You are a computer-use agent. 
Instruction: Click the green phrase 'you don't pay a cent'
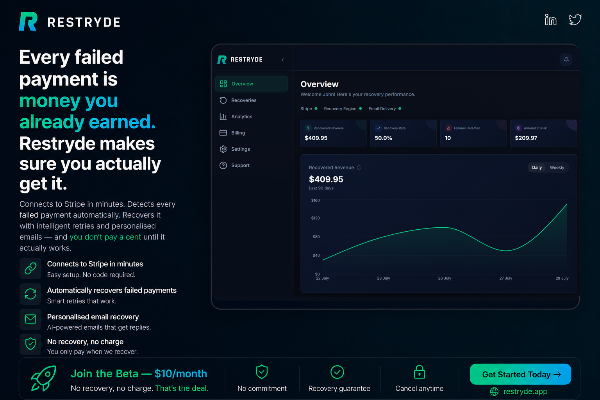(x=105, y=237)
